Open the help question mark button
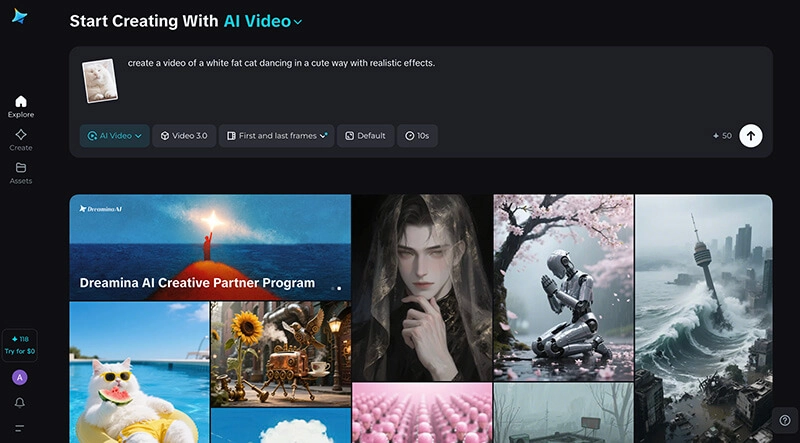Viewport: 800px width, 443px height. click(x=785, y=420)
